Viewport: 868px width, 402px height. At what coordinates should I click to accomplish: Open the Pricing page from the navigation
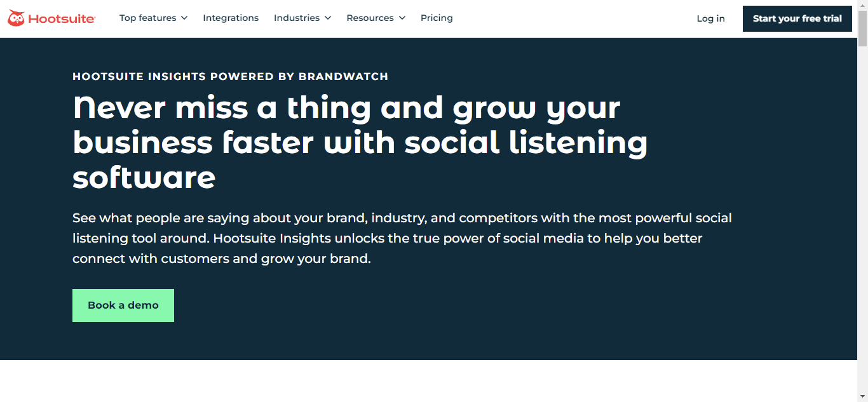point(437,18)
